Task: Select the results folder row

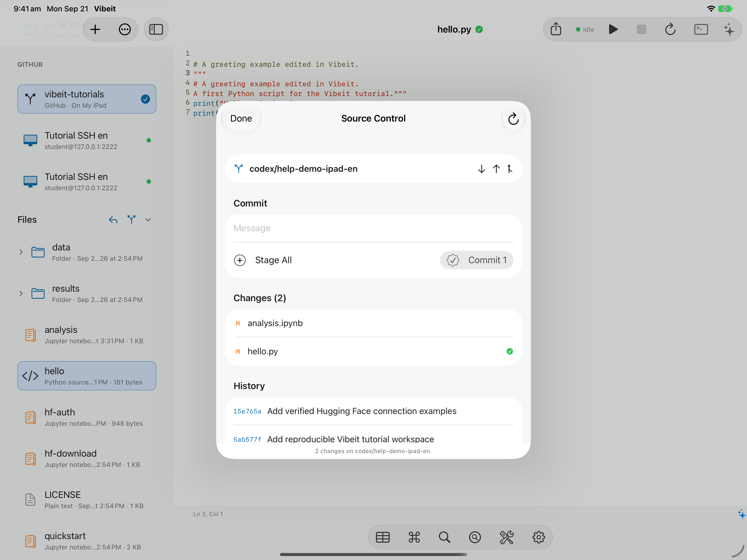Action: click(87, 293)
